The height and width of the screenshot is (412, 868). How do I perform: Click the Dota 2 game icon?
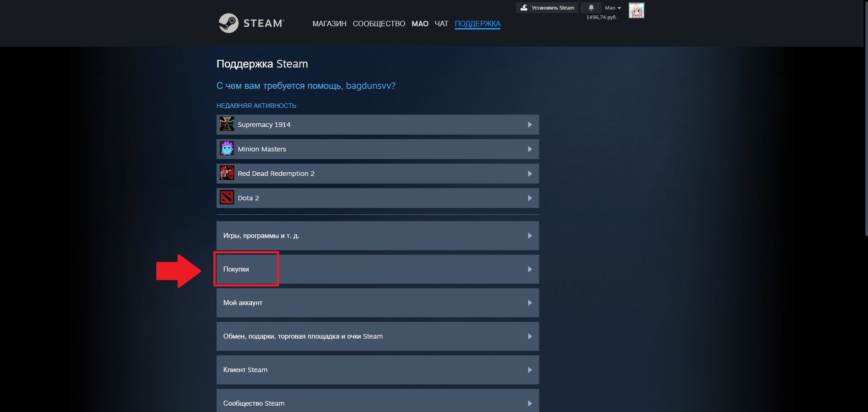(x=227, y=198)
